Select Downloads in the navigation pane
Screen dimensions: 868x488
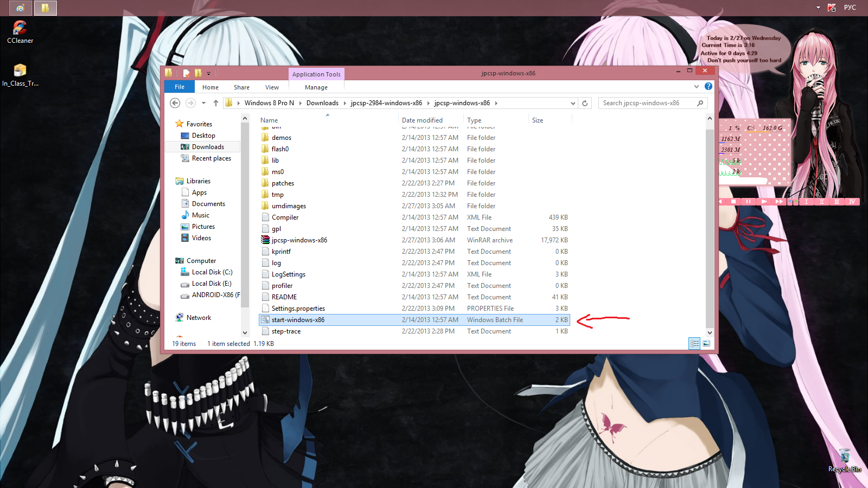pos(208,147)
